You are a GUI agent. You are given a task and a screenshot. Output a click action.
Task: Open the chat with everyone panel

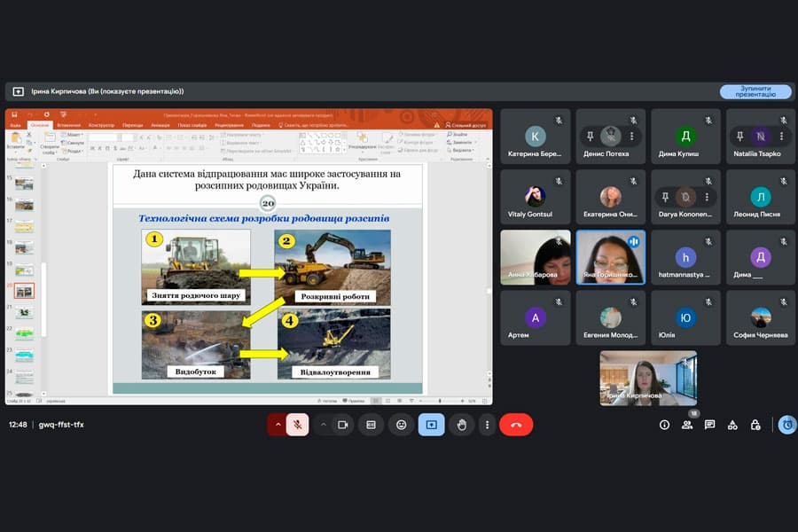point(709,425)
